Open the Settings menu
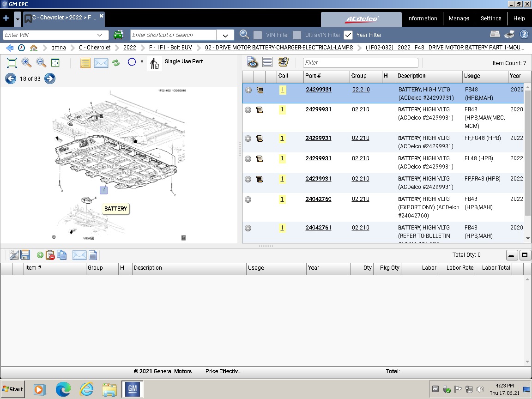This screenshot has height=399, width=532. [490, 18]
